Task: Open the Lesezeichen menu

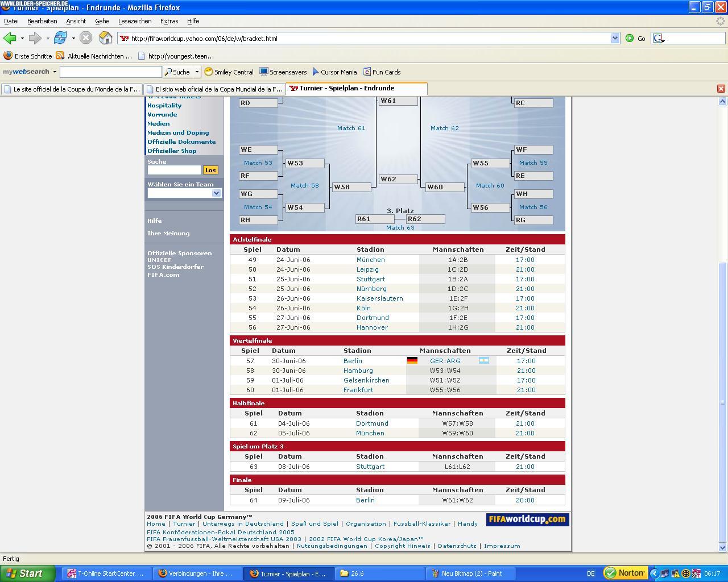Action: pos(135,21)
